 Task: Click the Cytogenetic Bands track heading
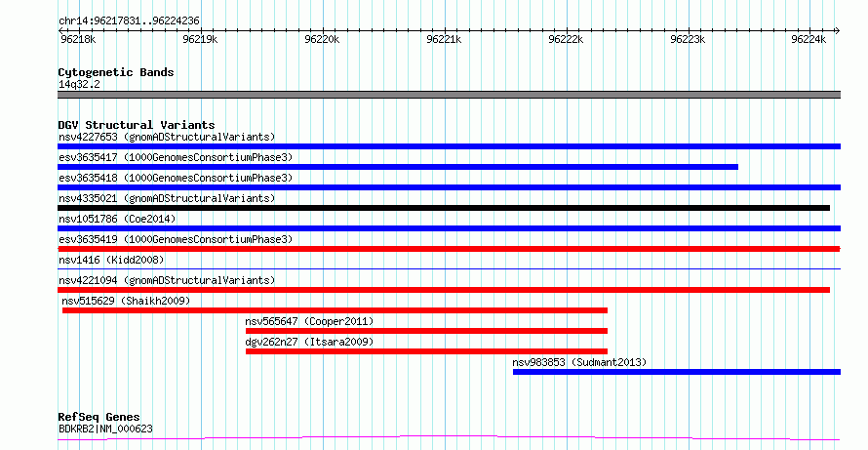[116, 72]
